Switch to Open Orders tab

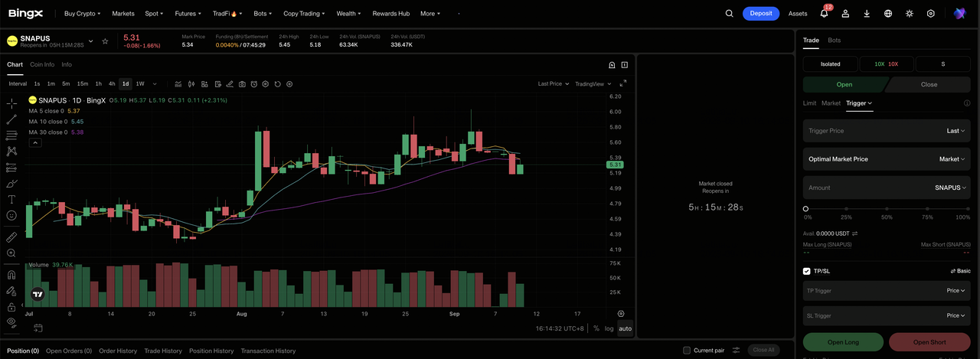pyautogui.click(x=69, y=351)
